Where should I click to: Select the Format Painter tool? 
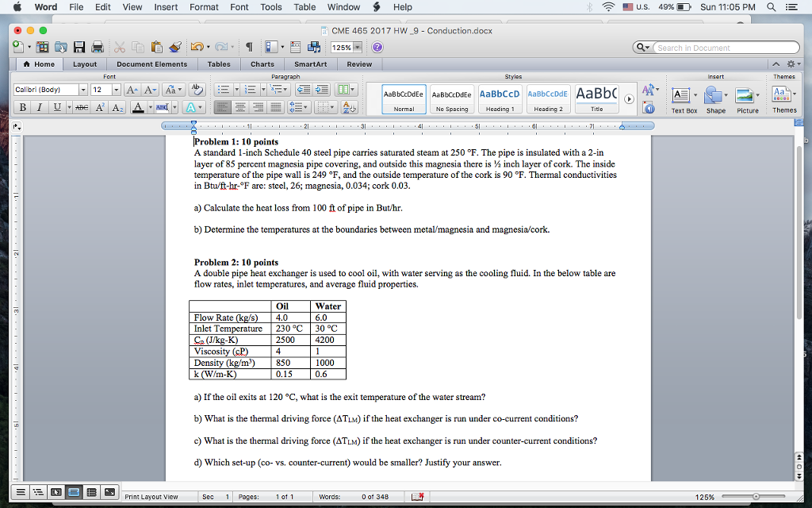click(x=174, y=45)
